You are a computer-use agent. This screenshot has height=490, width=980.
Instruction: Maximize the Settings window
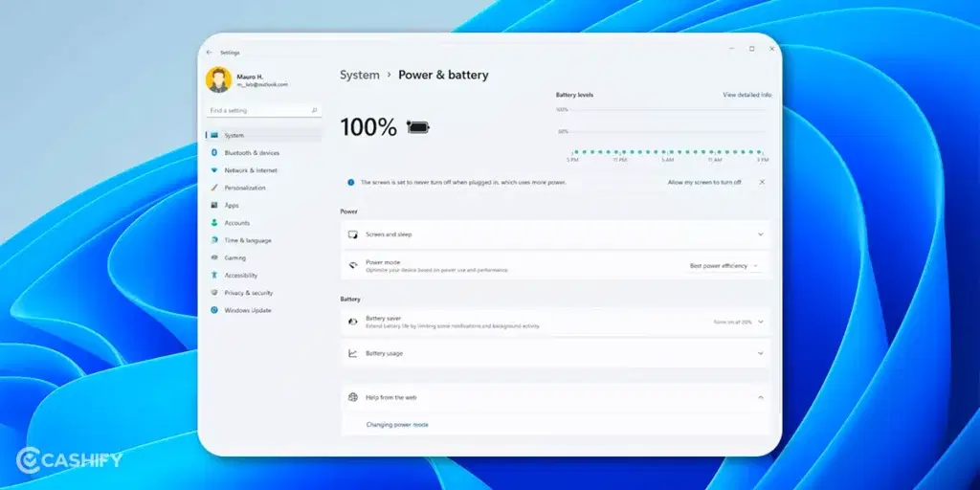(x=752, y=49)
